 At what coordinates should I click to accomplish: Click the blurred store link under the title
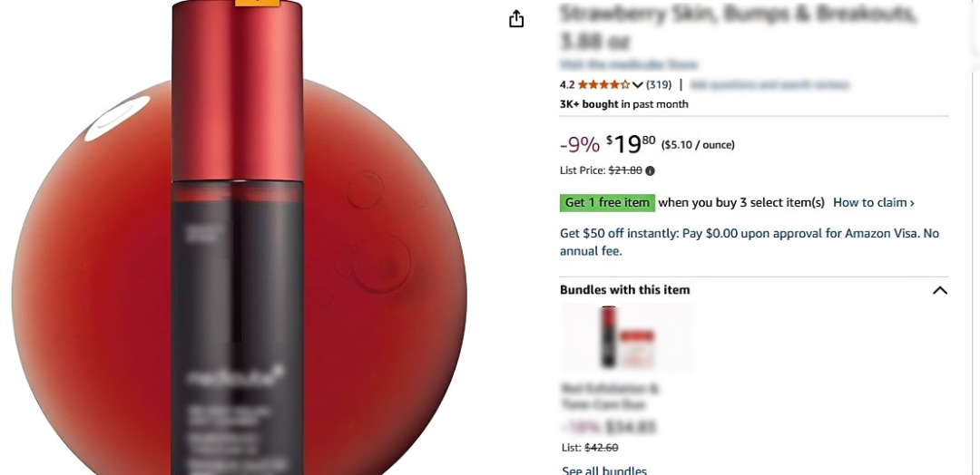[x=629, y=64]
